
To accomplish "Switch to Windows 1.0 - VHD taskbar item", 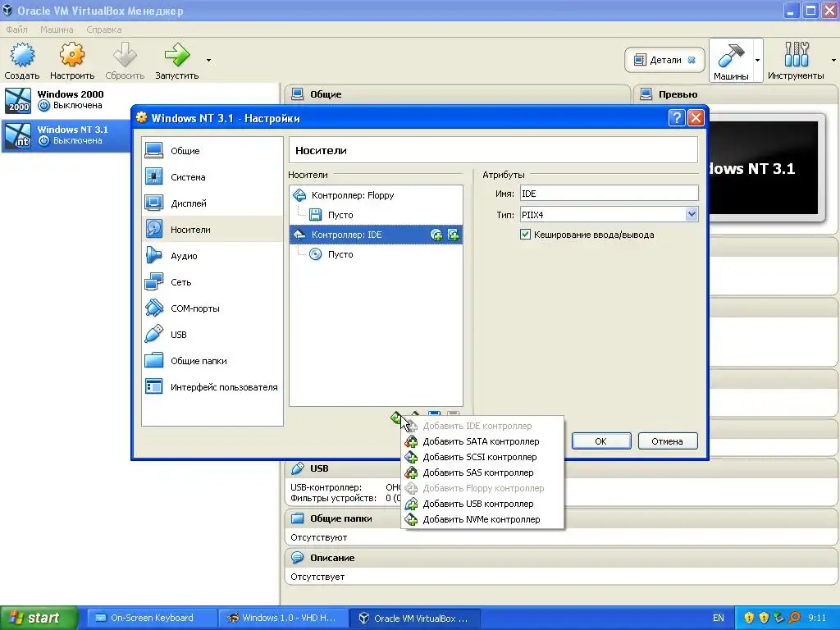I will pyautogui.click(x=284, y=618).
